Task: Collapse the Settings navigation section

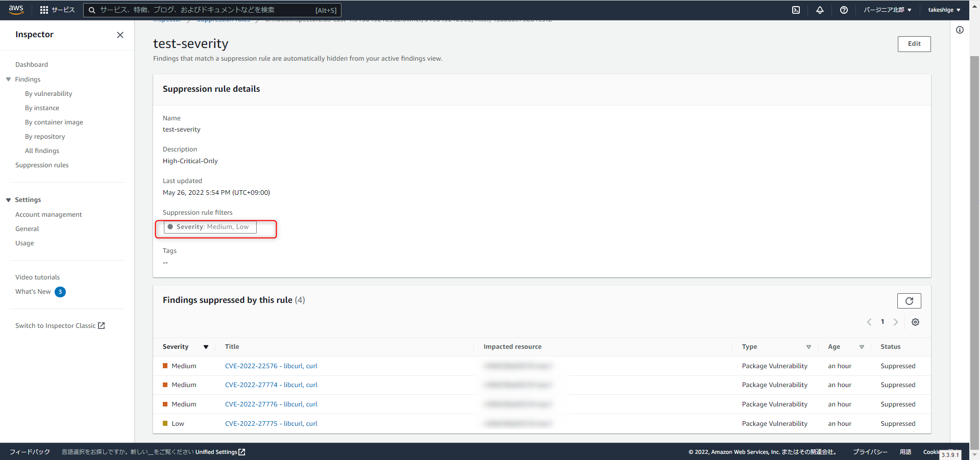Action: (8, 200)
